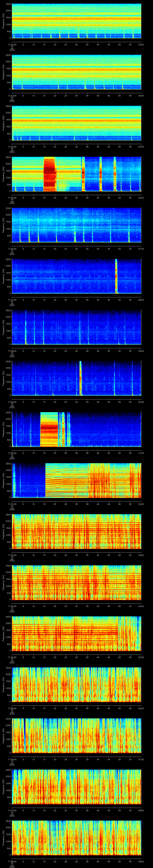Click the 17:31:00 start time label
The image size is (153, 868).
click(12, 504)
